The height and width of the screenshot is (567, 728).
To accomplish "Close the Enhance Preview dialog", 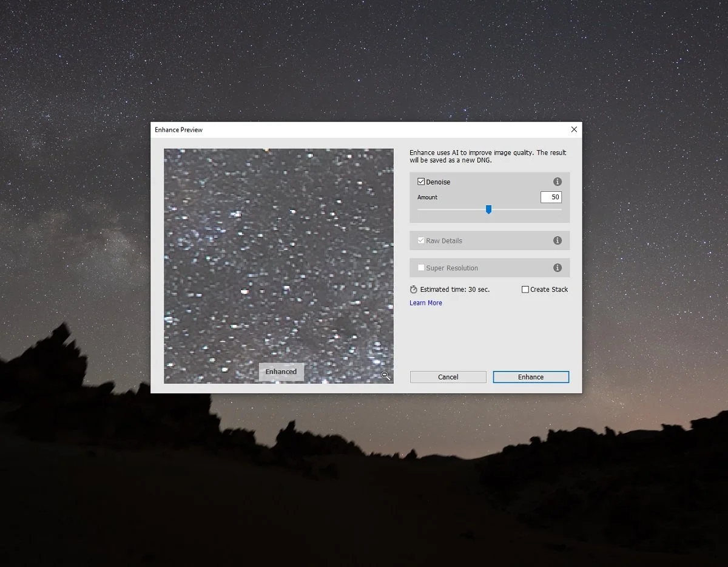I will pyautogui.click(x=573, y=129).
